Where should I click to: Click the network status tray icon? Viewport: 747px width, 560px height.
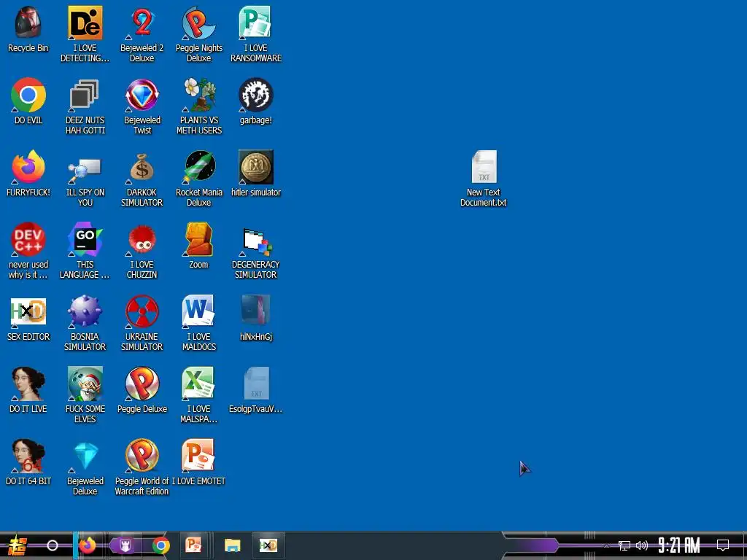(624, 545)
